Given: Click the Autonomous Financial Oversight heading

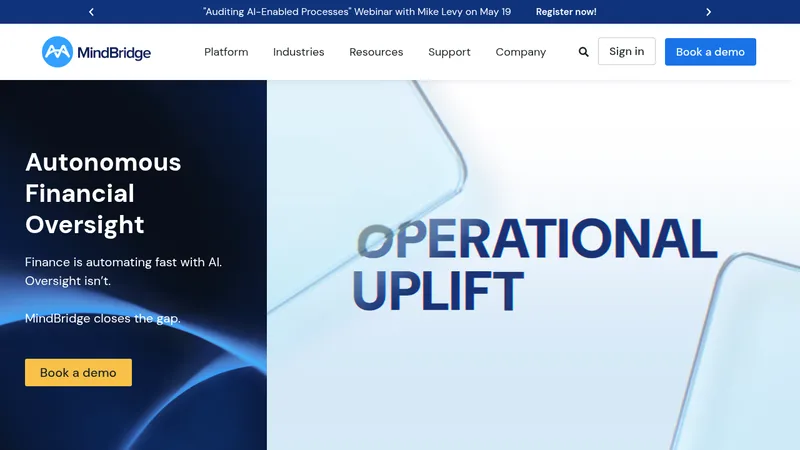Looking at the screenshot, I should pyautogui.click(x=103, y=193).
